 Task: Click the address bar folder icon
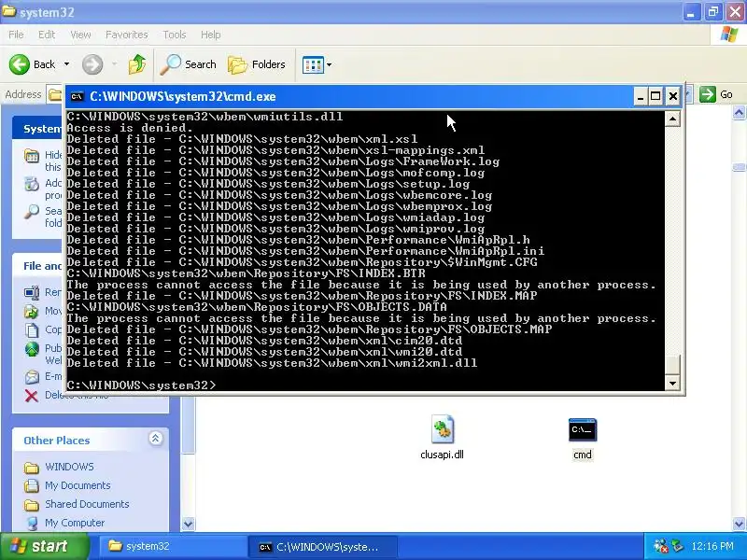[x=55, y=95]
